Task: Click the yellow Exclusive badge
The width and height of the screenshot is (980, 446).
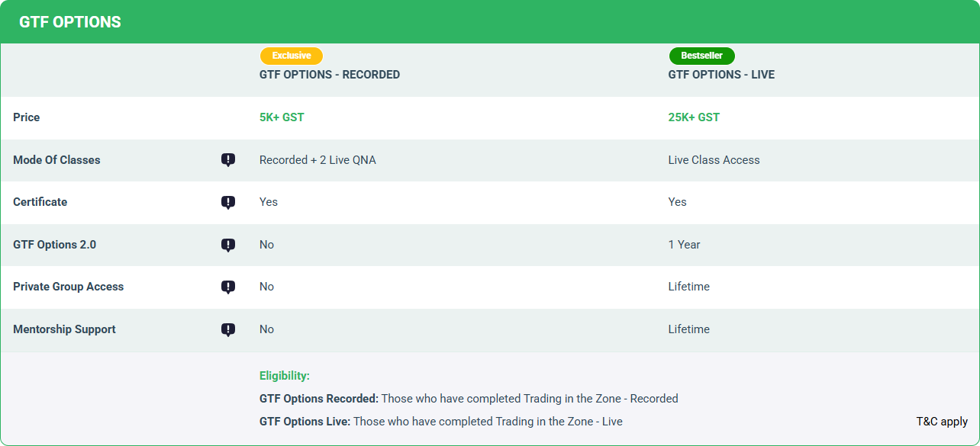Action: (x=291, y=56)
